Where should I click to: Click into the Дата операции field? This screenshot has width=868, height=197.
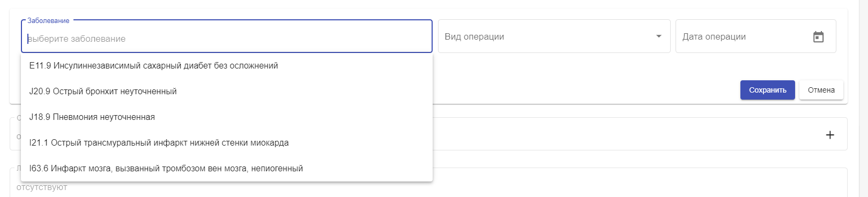click(755, 36)
